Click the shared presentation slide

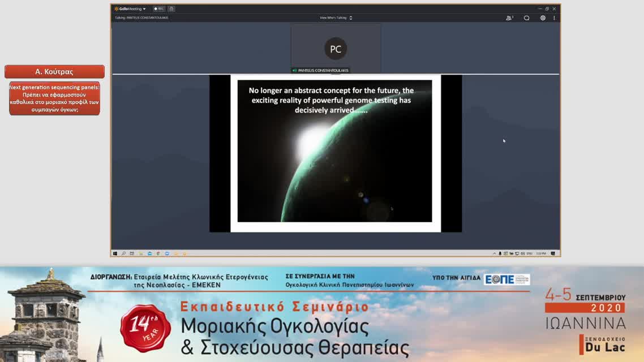[x=335, y=153]
